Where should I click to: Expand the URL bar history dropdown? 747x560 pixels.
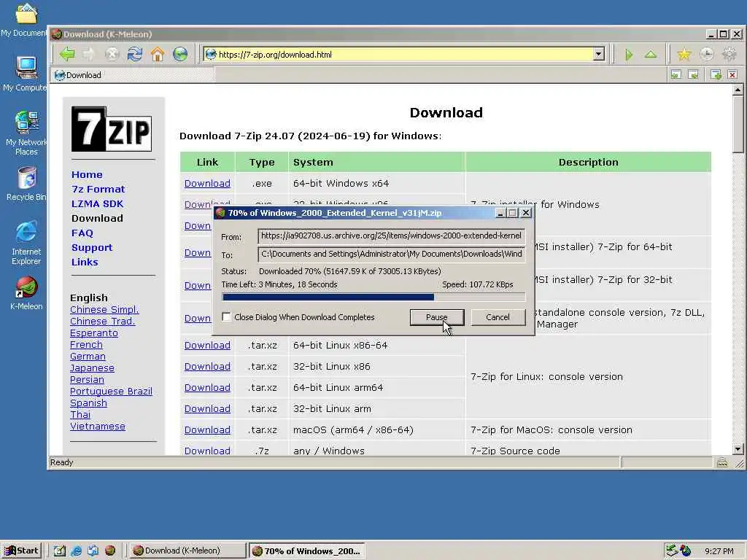click(599, 54)
